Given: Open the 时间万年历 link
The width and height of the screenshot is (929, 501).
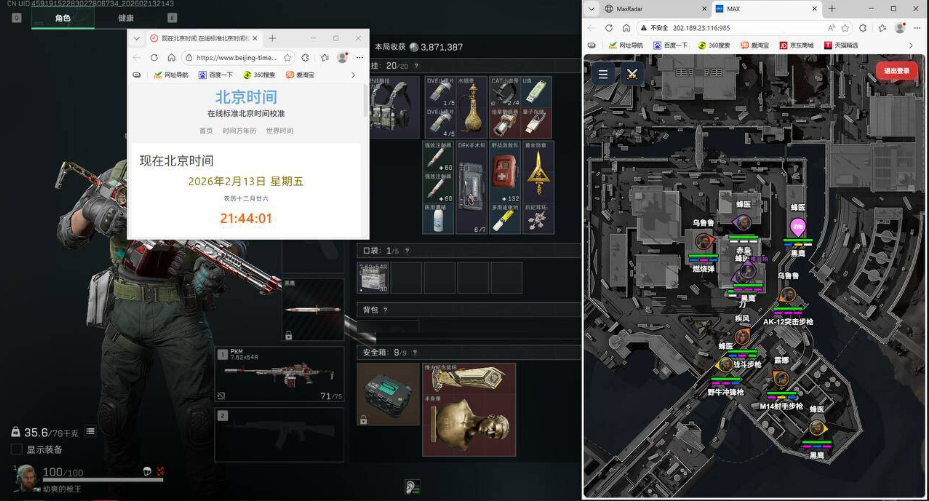Looking at the screenshot, I should click(x=239, y=131).
